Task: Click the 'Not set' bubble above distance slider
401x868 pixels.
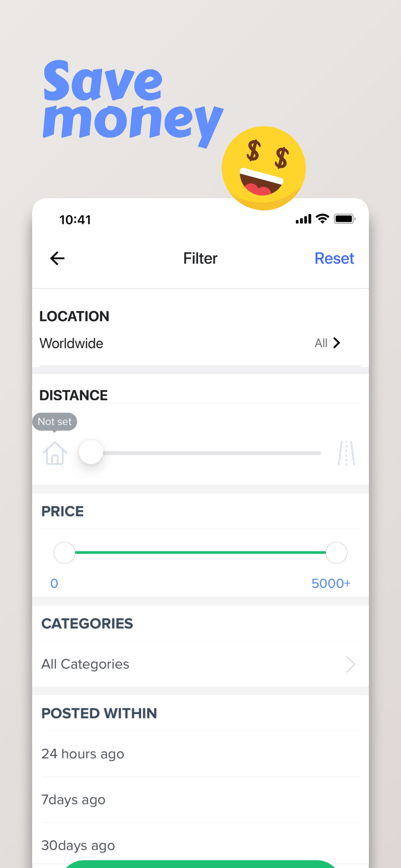Action: (55, 421)
